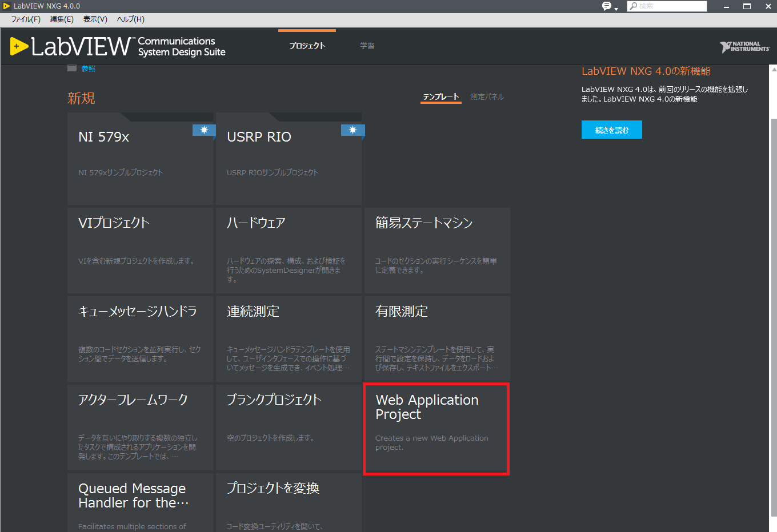Viewport: 777px width, 532px height.
Task: Click the magnifier icon in the search box
Action: 633,6
